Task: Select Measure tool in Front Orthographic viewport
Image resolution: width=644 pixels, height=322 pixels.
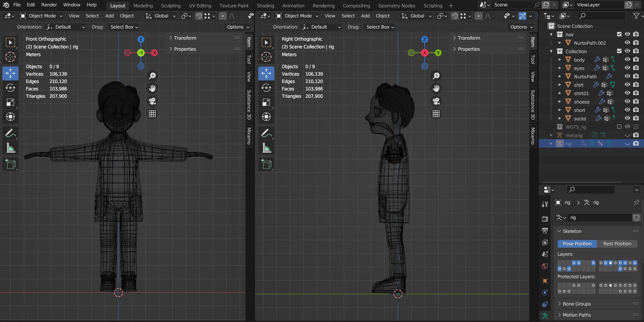Action: click(10, 148)
